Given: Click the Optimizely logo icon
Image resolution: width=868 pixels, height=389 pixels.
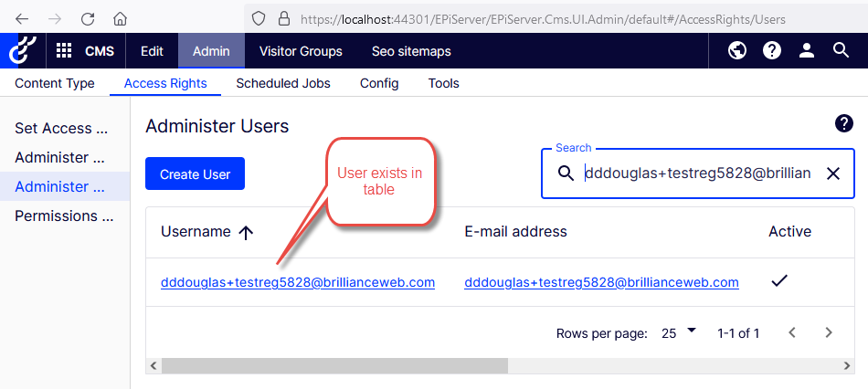Looking at the screenshot, I should pos(20,51).
